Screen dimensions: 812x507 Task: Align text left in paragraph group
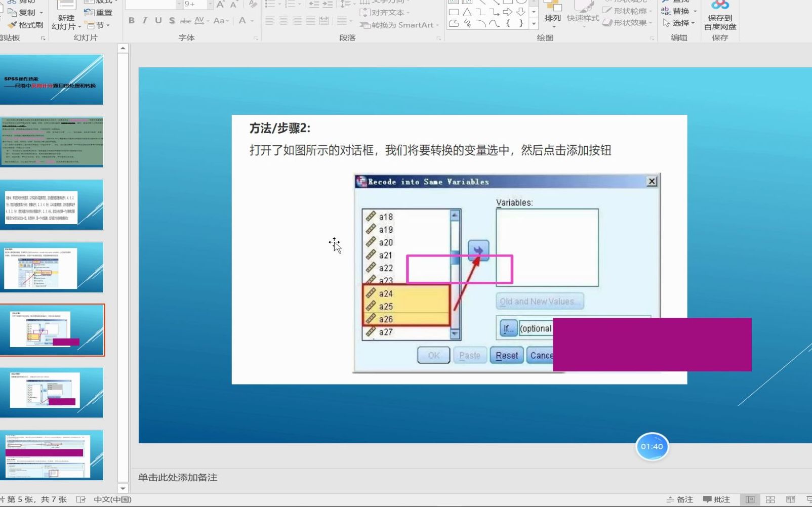270,21
